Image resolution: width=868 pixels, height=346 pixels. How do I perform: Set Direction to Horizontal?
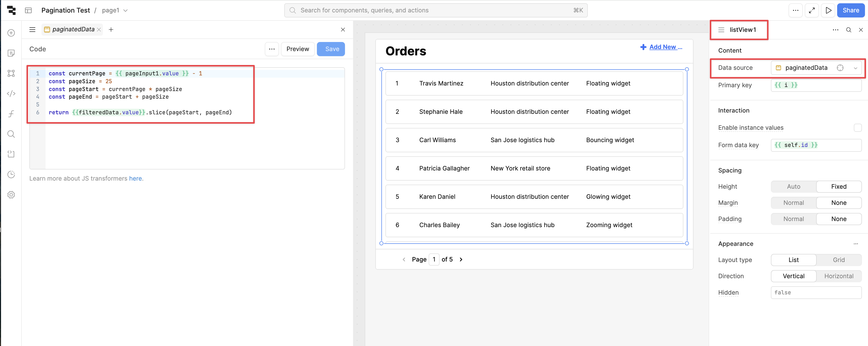838,276
